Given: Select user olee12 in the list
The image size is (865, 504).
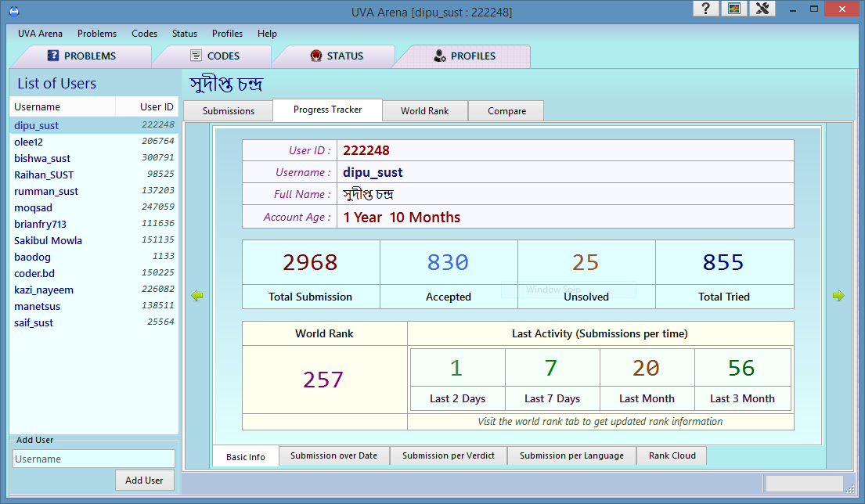Looking at the screenshot, I should click(x=94, y=142).
